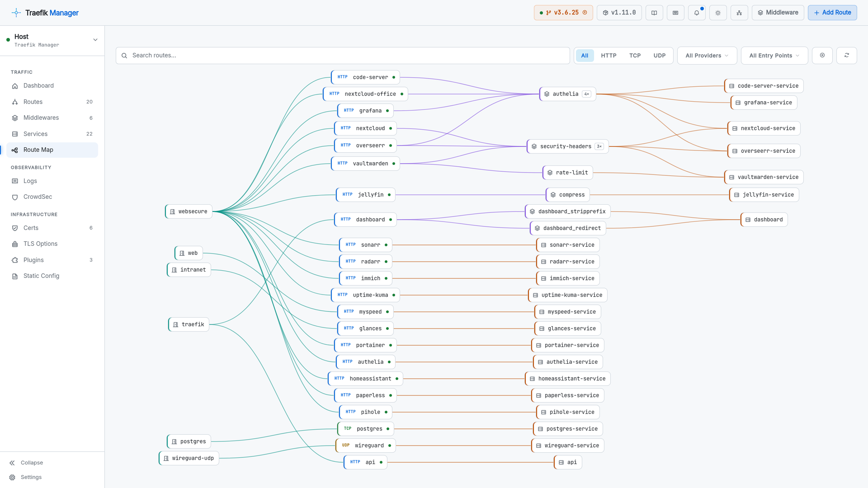Click the wireguard-udp entry point node
Screen dimensions: 868x488
[189, 458]
